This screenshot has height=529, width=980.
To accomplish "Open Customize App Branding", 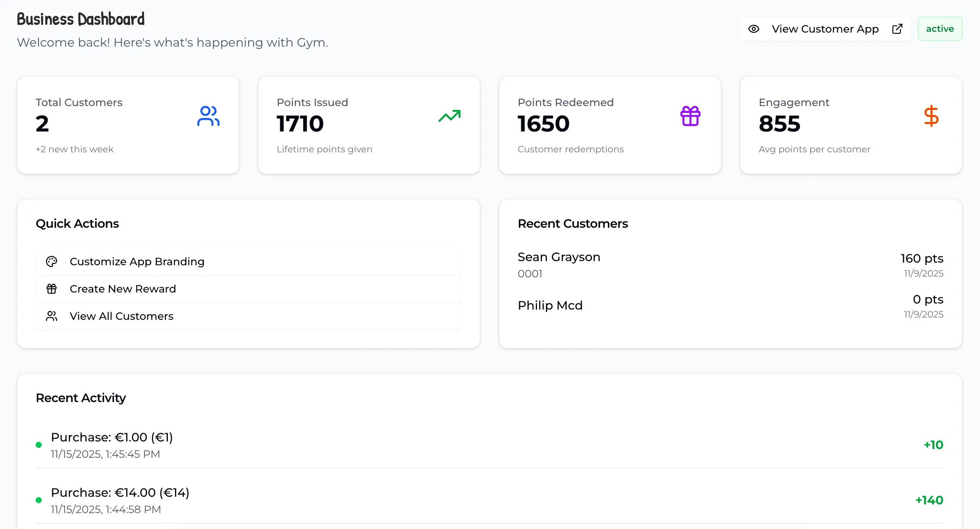I will click(x=249, y=261).
